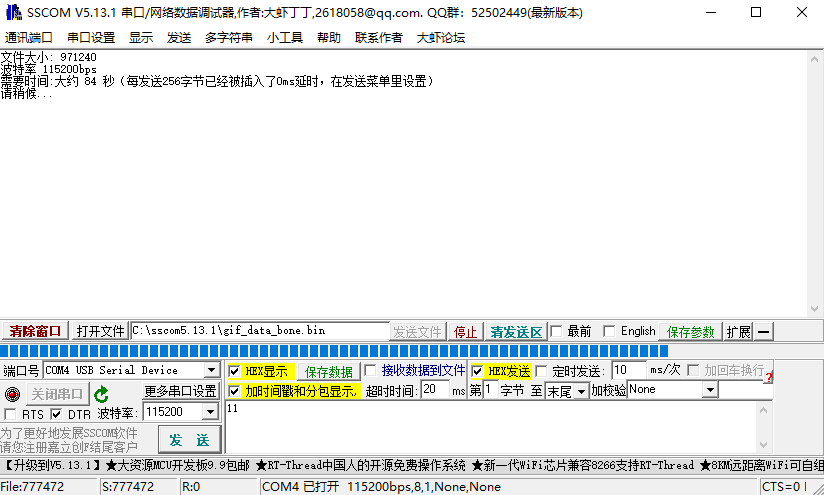The width and height of the screenshot is (824, 495).
Task: Click the receive window scroll down arrow
Action: point(814,309)
